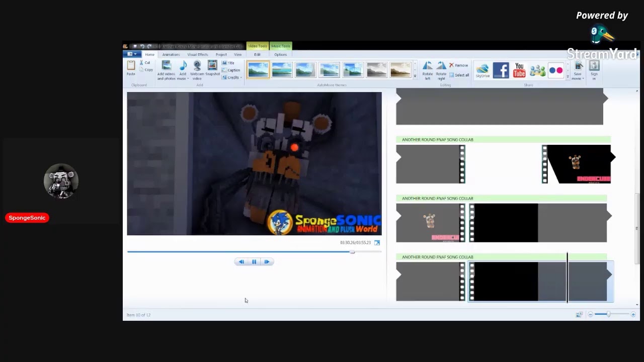Zoom in the storyboard with plus button

pyautogui.click(x=633, y=315)
